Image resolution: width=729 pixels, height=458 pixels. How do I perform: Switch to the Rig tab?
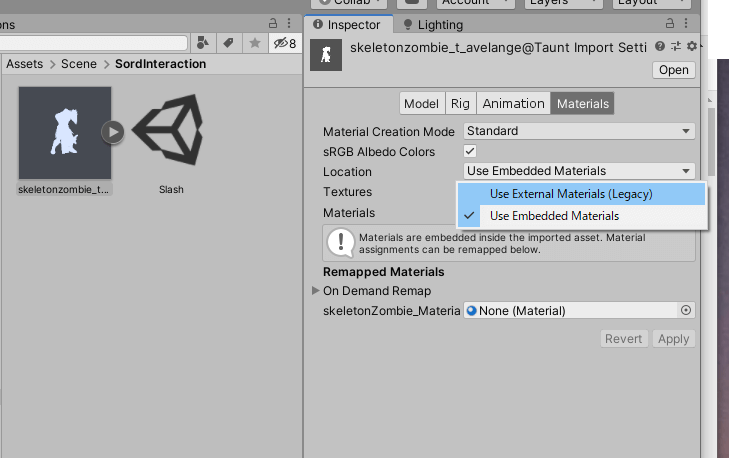460,103
